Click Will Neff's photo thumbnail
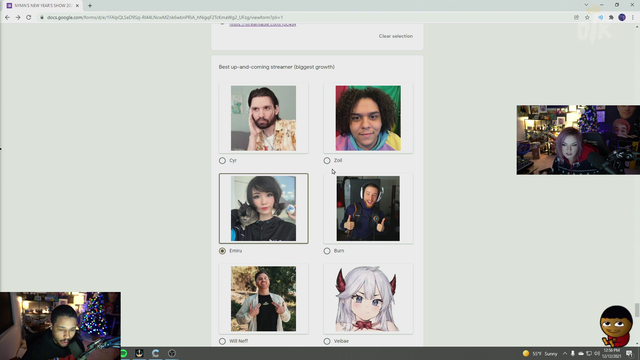Viewport: 640px width, 360px height. [264, 299]
